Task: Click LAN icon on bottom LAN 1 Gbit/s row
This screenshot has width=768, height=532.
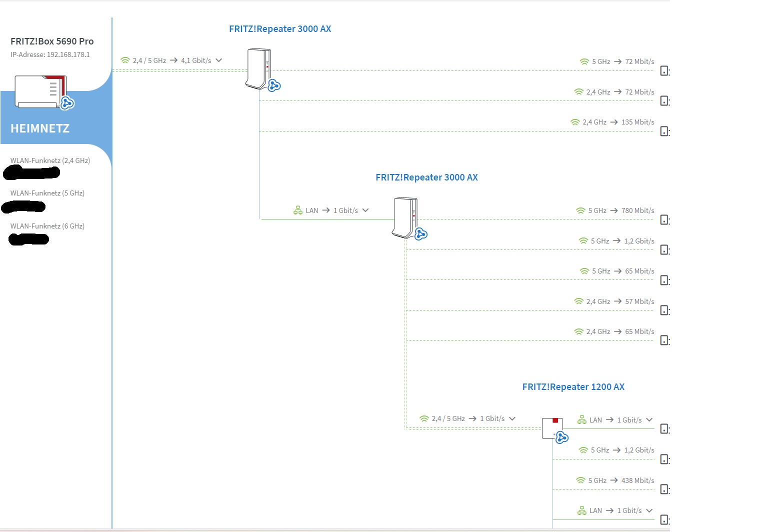Action: click(x=582, y=510)
